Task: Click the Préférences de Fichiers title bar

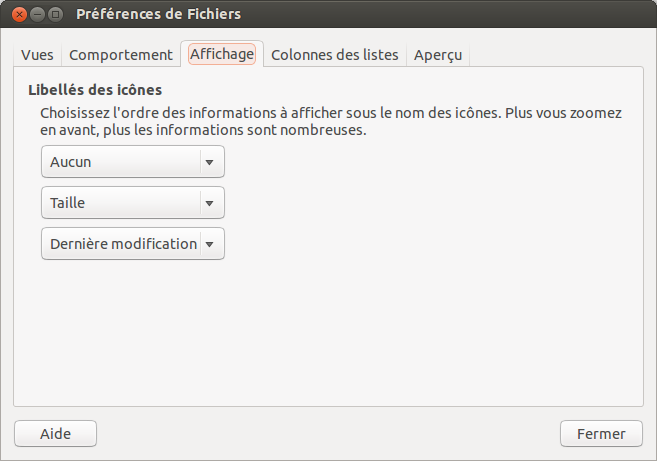Action: 300,15
